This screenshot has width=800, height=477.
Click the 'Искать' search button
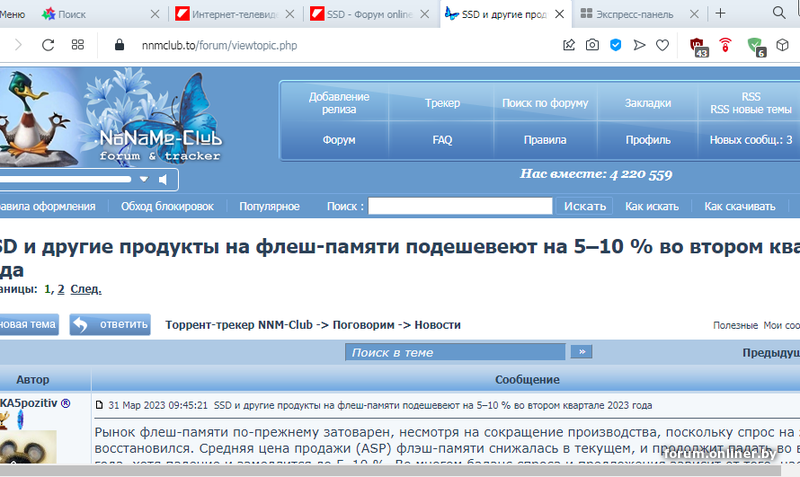pos(585,206)
